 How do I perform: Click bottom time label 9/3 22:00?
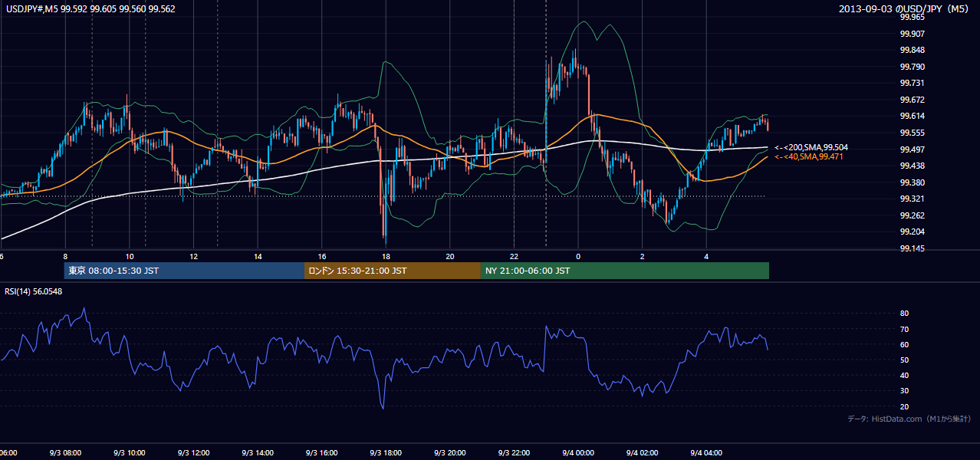514,453
